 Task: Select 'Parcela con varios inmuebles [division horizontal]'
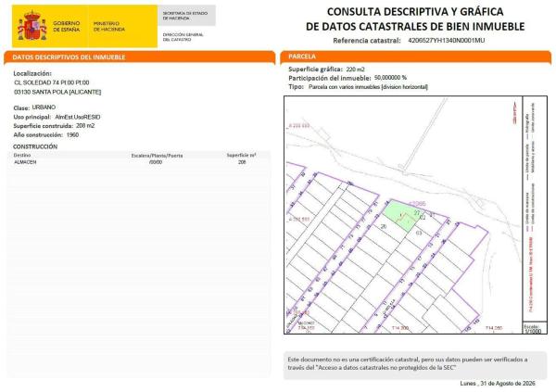368,87
